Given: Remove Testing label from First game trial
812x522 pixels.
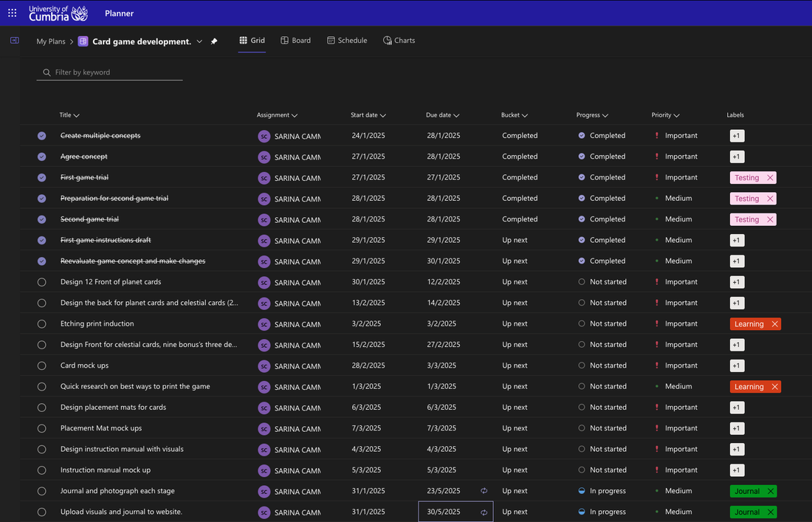Looking at the screenshot, I should [770, 178].
